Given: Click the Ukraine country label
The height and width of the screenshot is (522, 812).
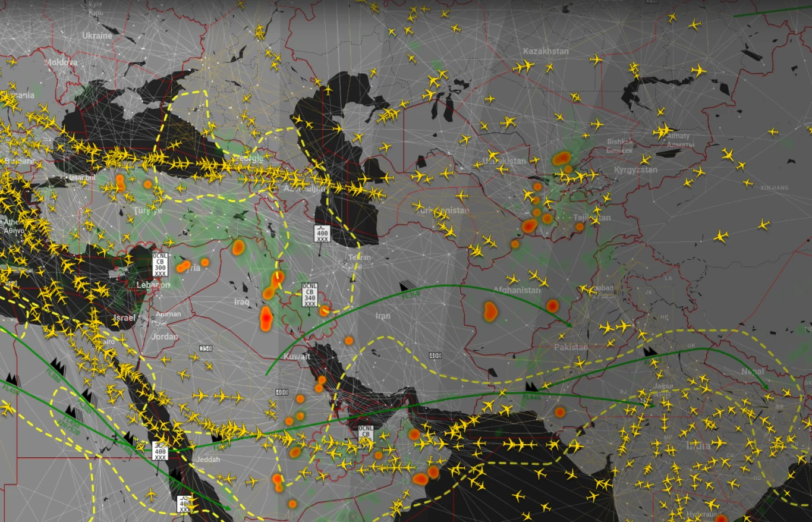Looking at the screenshot, I should pyautogui.click(x=97, y=36).
